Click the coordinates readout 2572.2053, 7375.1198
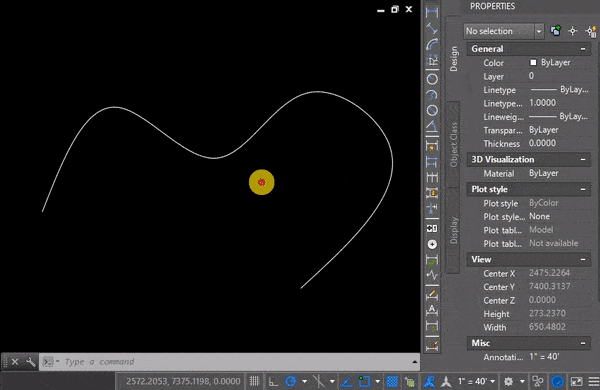This screenshot has height=390, width=600. click(x=183, y=381)
